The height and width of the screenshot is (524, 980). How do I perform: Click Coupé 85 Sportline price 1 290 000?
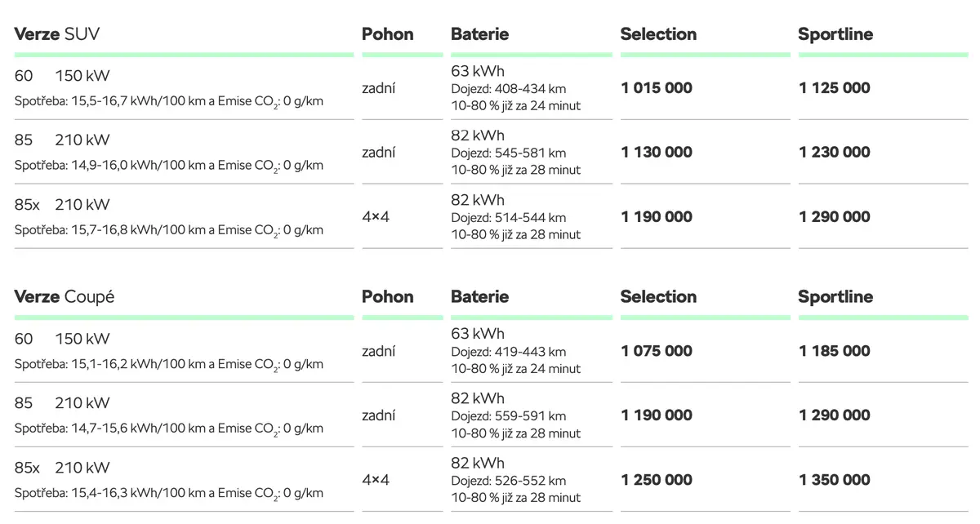pyautogui.click(x=835, y=415)
